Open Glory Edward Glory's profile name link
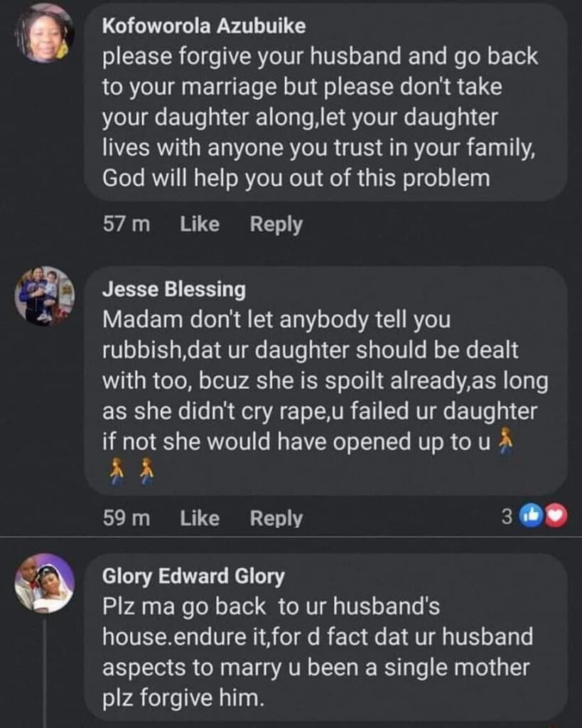 coord(193,577)
